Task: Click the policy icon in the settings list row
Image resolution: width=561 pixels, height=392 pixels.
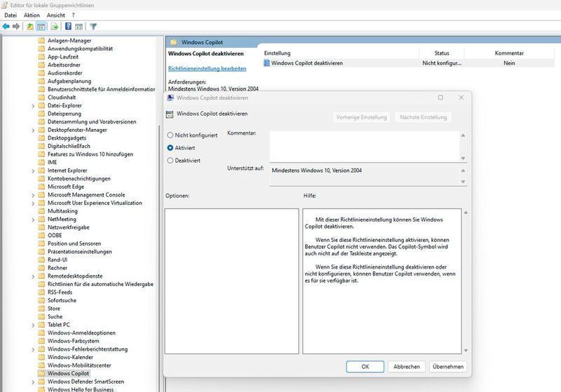Action: coord(266,63)
